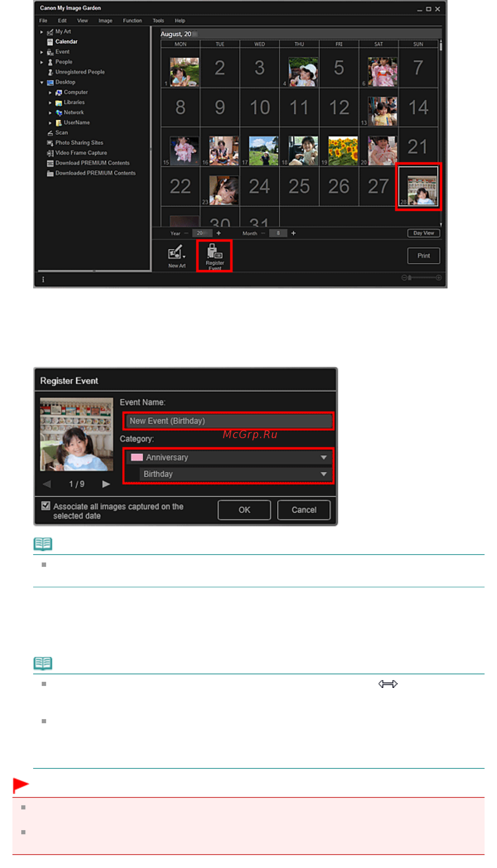Increase the Month value with plus
This screenshot has width=497, height=868.
click(x=293, y=233)
